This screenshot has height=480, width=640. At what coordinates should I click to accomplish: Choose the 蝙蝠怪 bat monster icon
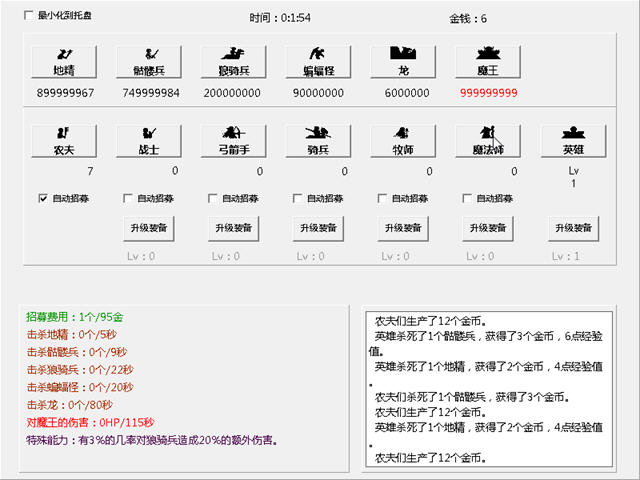click(x=319, y=62)
